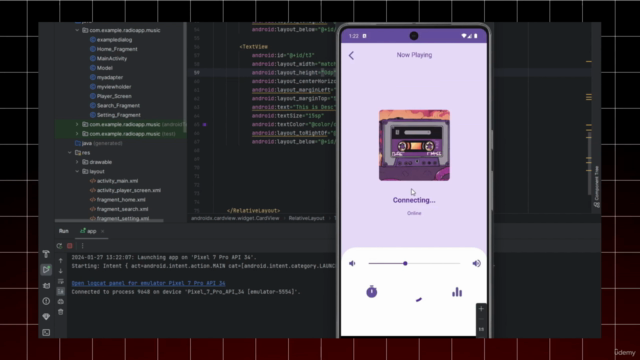This screenshot has width=640, height=360.
Task: Open the logcat panel link for emulator
Action: [149, 283]
